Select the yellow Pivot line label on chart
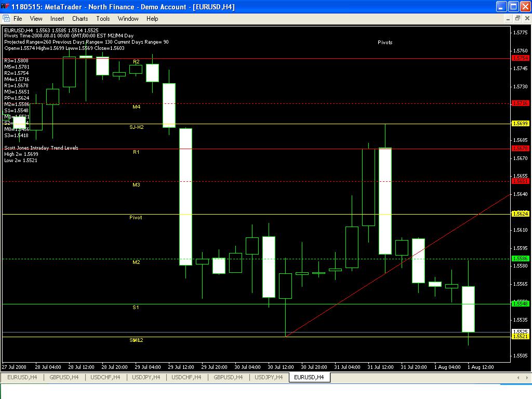The width and height of the screenshot is (532, 399). (x=136, y=218)
